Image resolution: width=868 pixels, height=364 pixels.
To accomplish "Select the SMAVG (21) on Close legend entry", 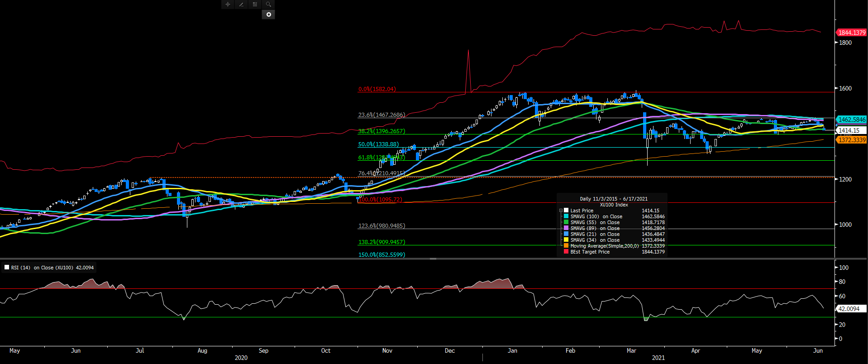I will pos(595,234).
